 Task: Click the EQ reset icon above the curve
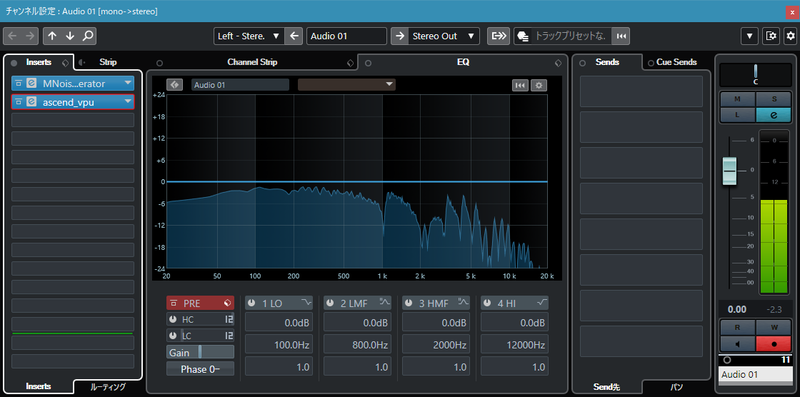[520, 85]
